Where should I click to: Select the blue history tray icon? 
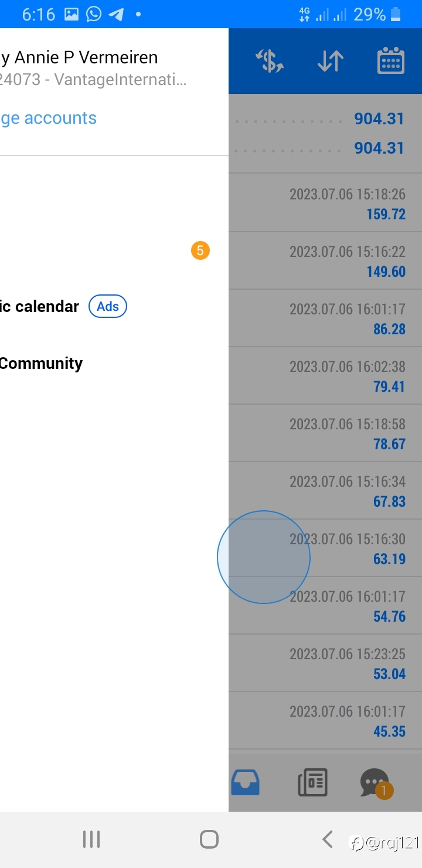click(x=246, y=782)
